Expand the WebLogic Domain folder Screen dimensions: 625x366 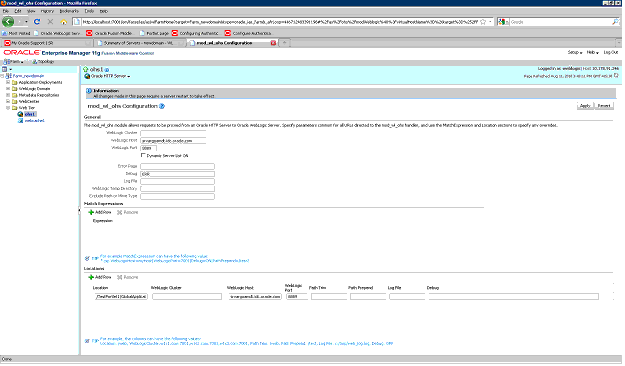(x=8, y=89)
